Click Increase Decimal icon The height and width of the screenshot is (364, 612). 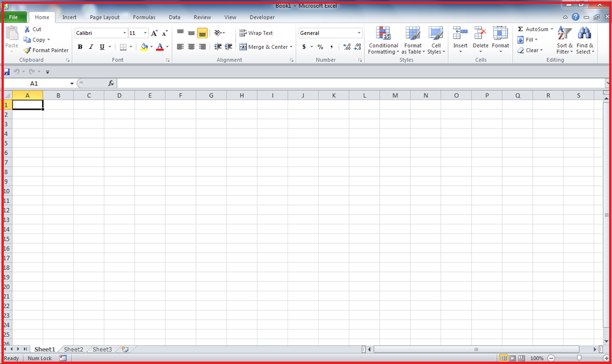346,47
